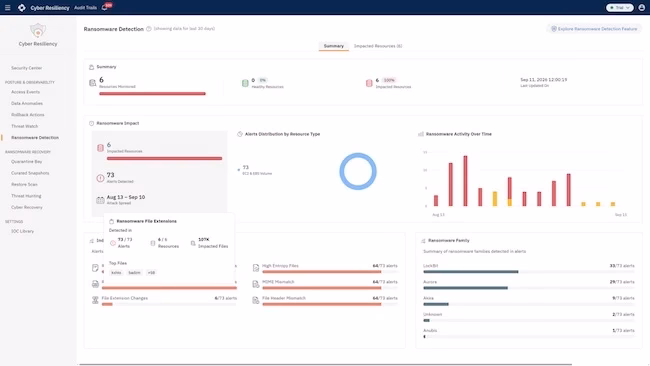Click the Alerts Distribution by Resource Type icon
Screen dimensions: 650x366
pyautogui.click(x=240, y=134)
